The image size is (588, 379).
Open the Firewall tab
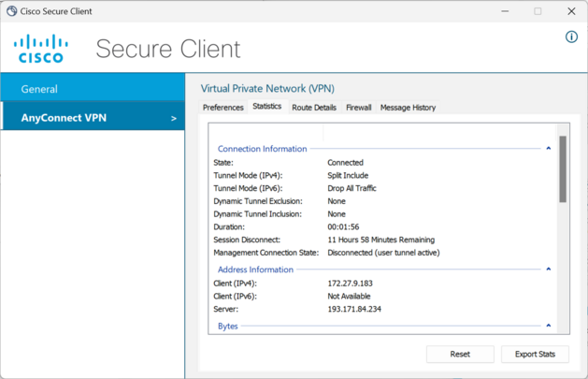tap(358, 108)
